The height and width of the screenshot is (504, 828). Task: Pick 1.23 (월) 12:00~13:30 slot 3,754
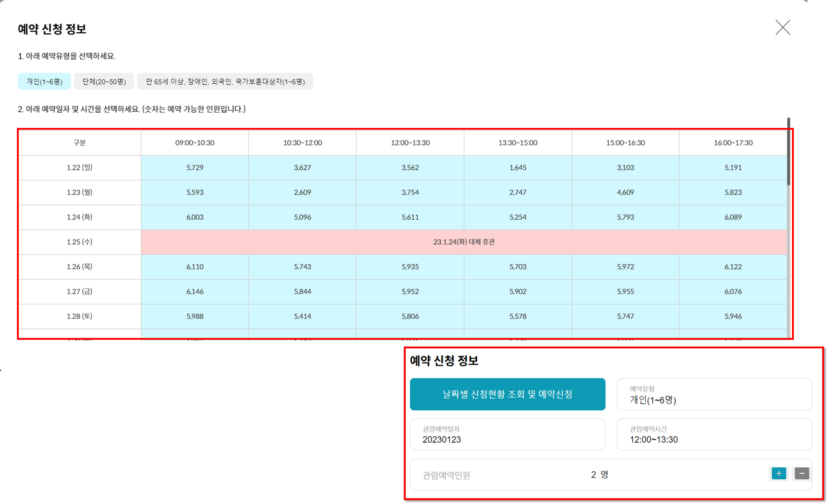point(410,192)
